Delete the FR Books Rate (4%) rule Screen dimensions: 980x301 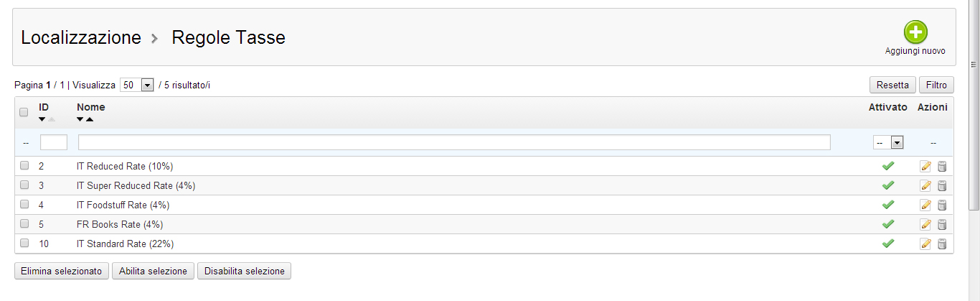[942, 225]
